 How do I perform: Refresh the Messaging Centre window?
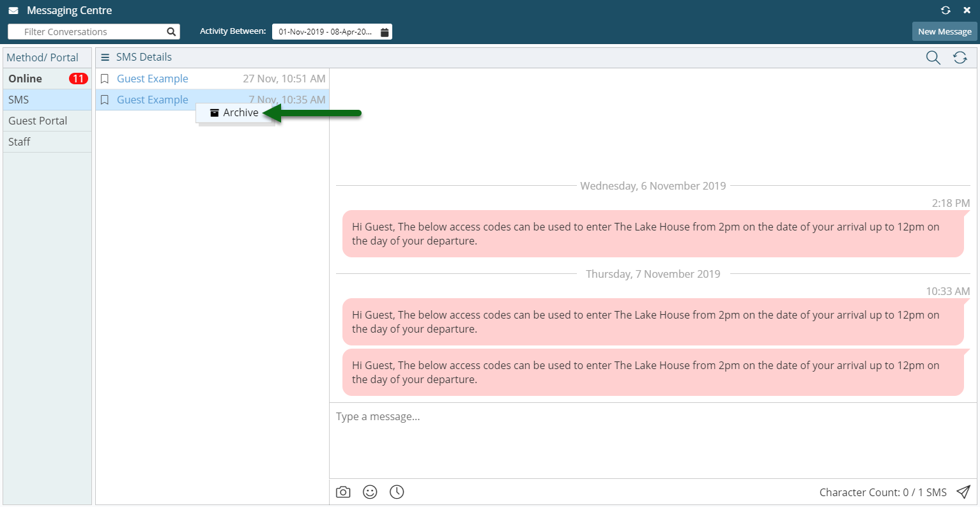pyautogui.click(x=946, y=10)
